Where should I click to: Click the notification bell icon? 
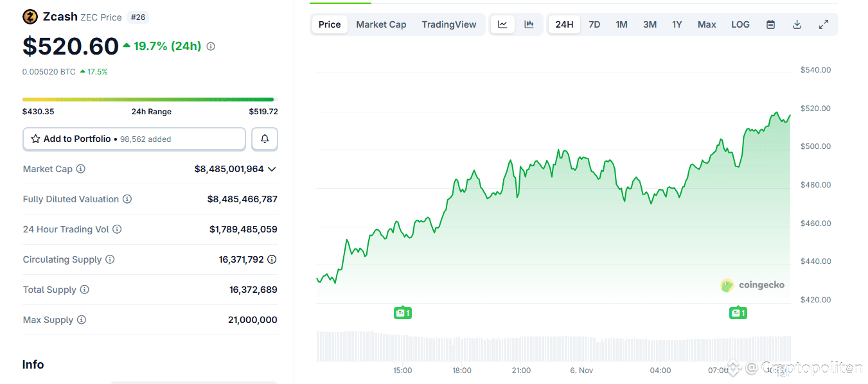[264, 139]
